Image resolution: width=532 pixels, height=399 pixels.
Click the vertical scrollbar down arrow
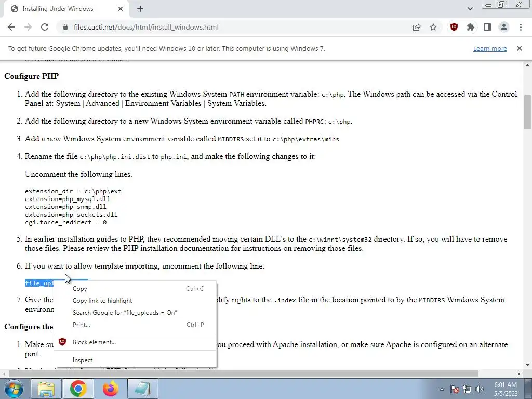coord(527,365)
